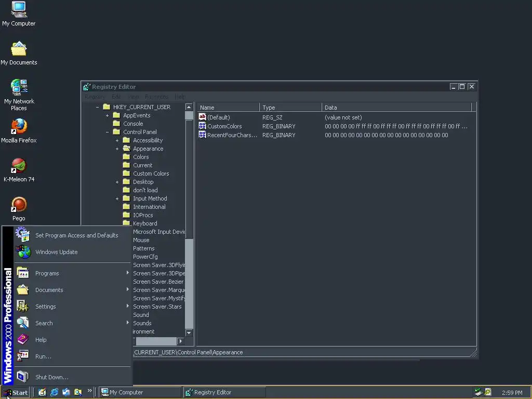This screenshot has width=532, height=399.
Task: Click the folder search quick launch icon
Action: [78, 392]
